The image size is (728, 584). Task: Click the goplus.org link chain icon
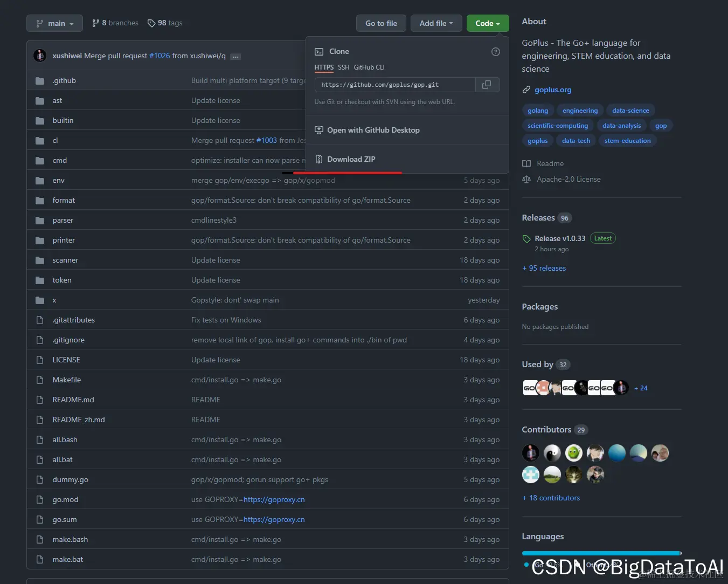pos(526,90)
